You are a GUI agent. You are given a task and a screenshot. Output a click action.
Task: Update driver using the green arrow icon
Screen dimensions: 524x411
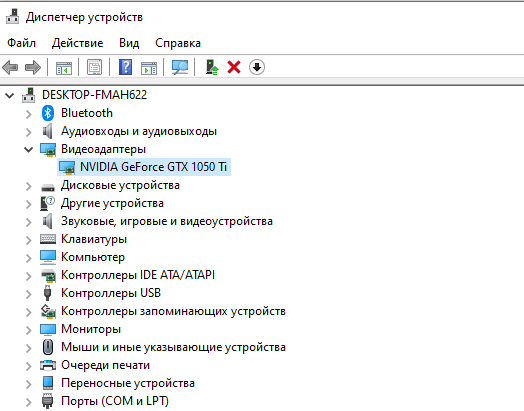(x=212, y=67)
